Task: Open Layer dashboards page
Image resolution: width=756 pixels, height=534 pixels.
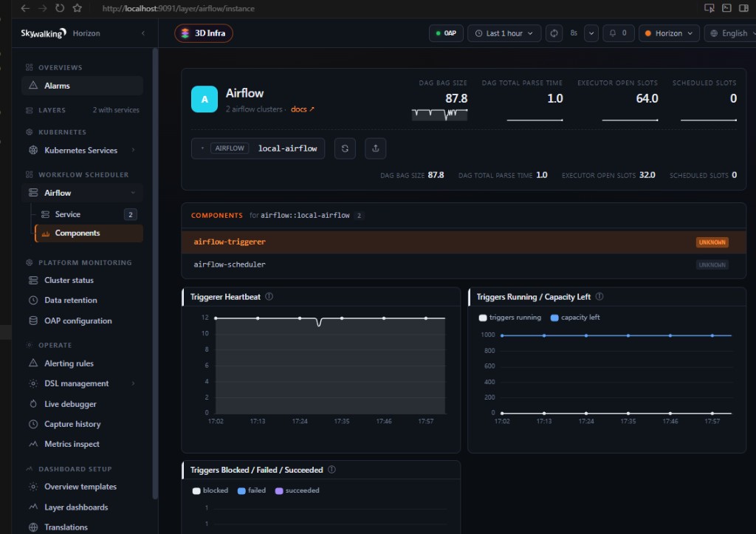Action: click(x=82, y=507)
